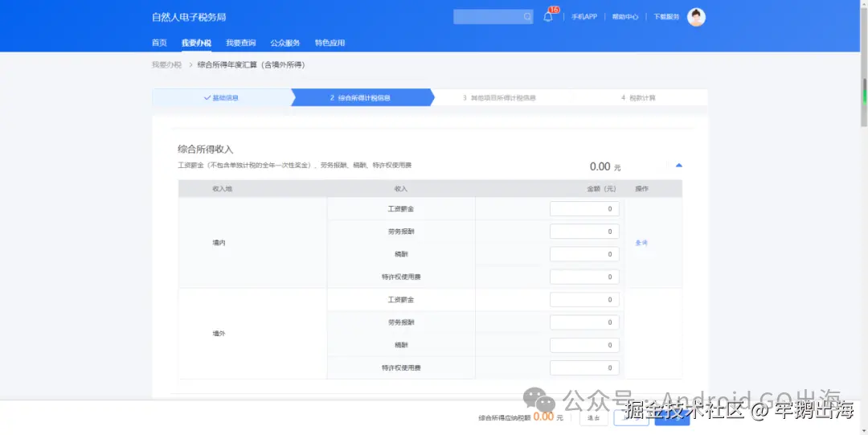Click the 查询 link in the 操作 column
This screenshot has width=868, height=435.
[641, 243]
